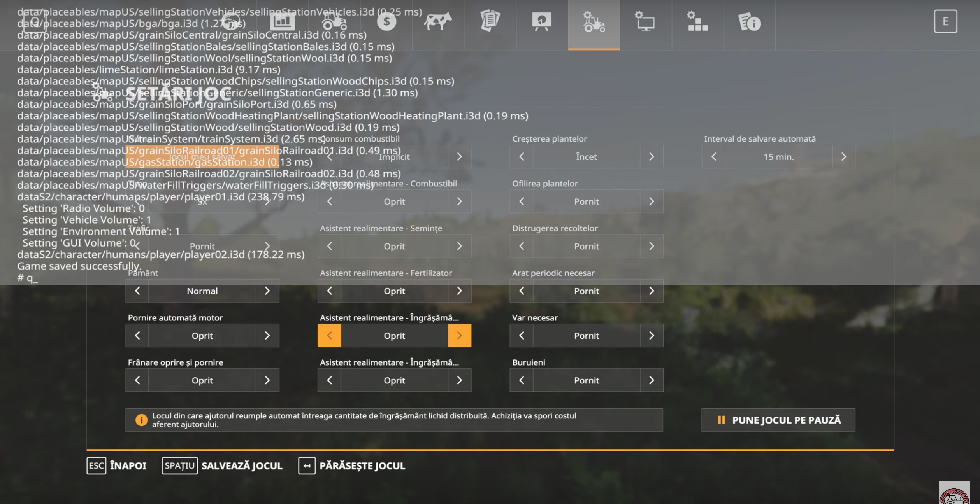The width and height of the screenshot is (980, 504).
Task: Open the prices statistics chart tab
Action: click(282, 21)
